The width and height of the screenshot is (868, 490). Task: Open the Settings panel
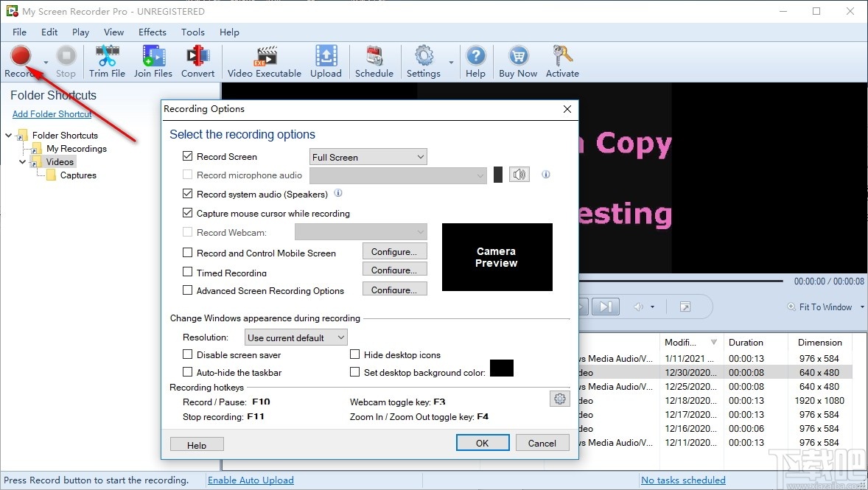coord(424,60)
